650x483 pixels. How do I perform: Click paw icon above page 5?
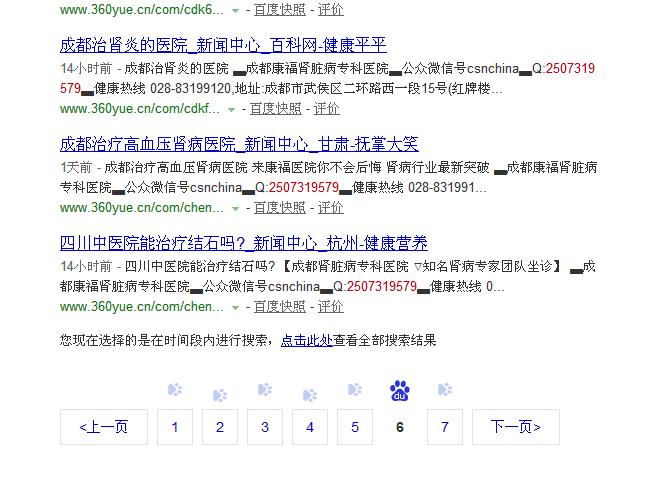[355, 390]
